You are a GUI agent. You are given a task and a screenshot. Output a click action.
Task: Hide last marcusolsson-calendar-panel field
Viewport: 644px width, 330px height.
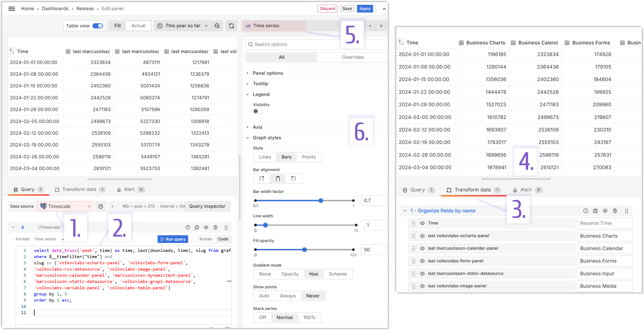(x=422, y=249)
